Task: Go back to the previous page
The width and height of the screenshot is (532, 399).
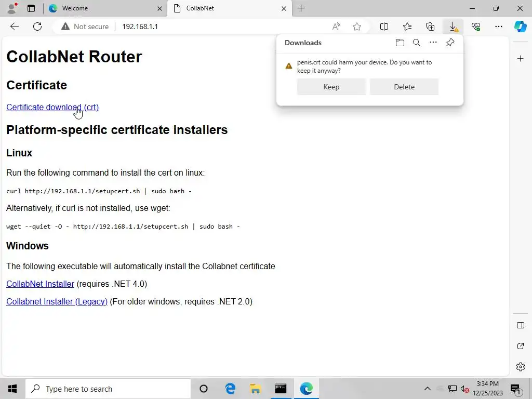Action: coord(15,26)
